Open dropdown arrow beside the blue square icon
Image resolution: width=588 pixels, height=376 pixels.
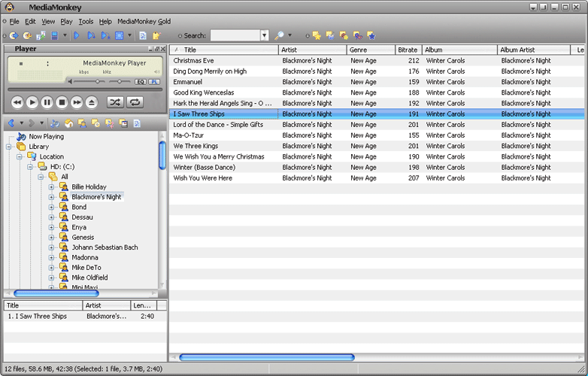pos(130,35)
